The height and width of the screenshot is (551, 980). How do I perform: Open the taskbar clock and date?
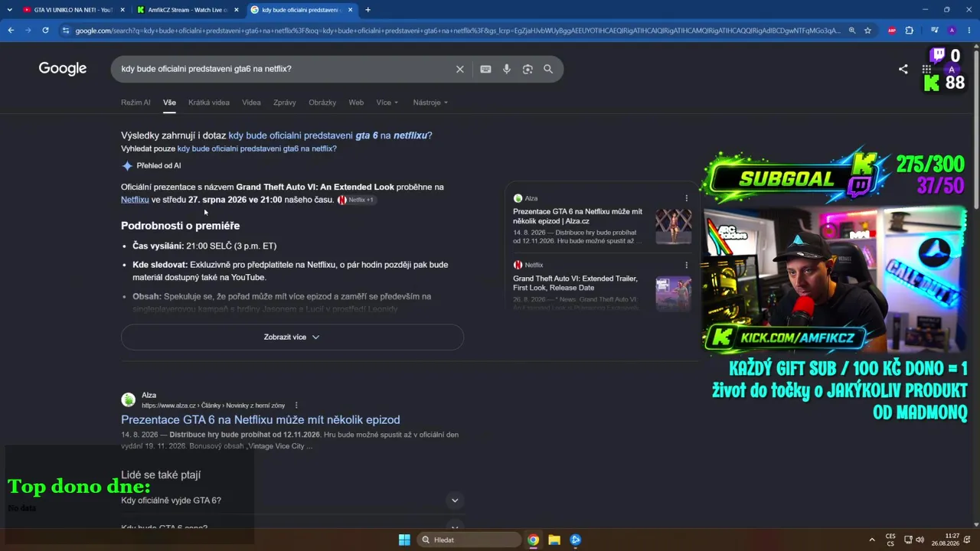click(946, 540)
